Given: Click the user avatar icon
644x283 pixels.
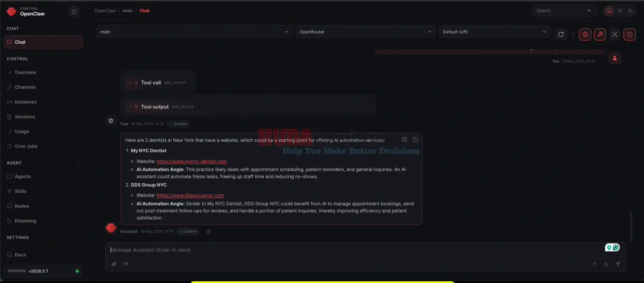Looking at the screenshot, I should (615, 58).
